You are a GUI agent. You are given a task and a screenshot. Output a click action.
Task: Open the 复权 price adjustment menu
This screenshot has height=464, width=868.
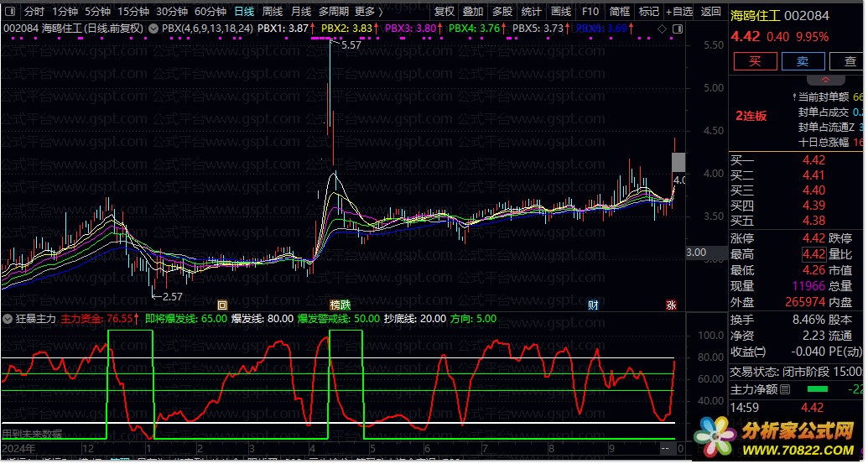coord(444,12)
